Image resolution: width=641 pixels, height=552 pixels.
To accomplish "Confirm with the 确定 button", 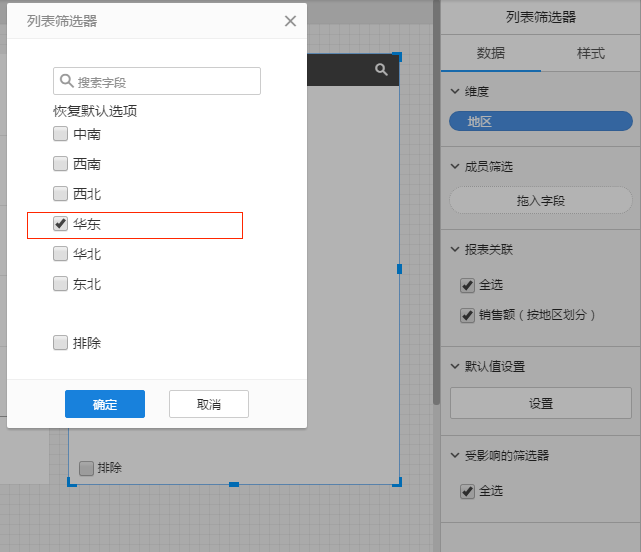I will (105, 404).
